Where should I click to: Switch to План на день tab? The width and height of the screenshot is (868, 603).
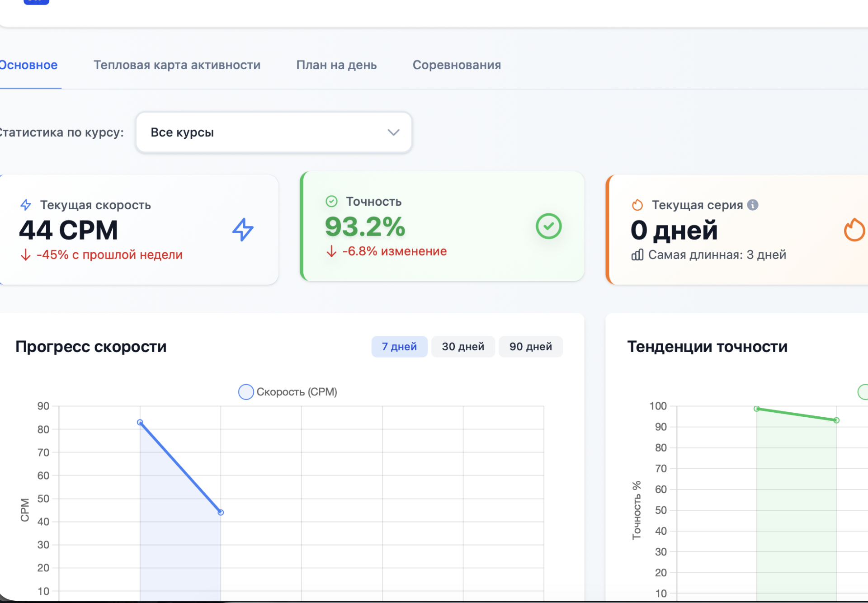click(x=336, y=65)
